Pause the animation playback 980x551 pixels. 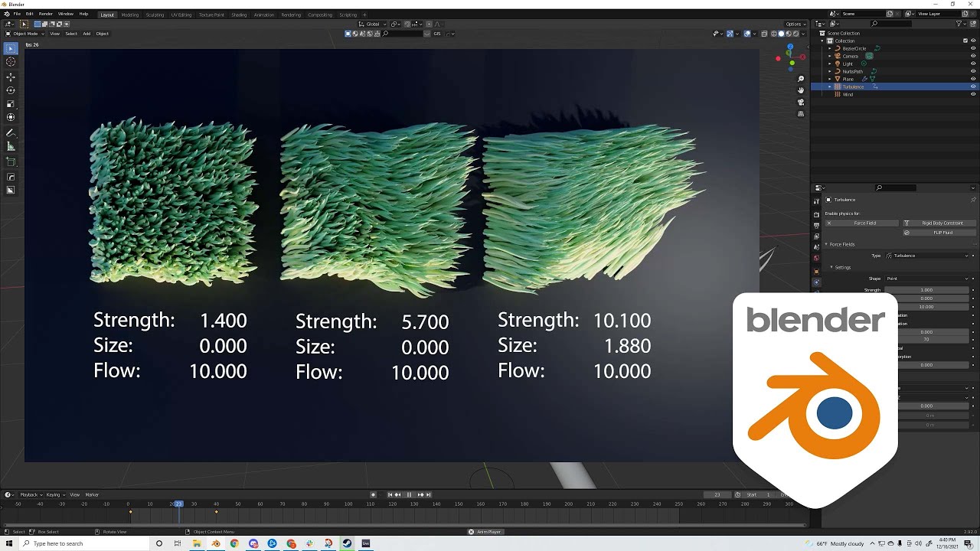[409, 494]
